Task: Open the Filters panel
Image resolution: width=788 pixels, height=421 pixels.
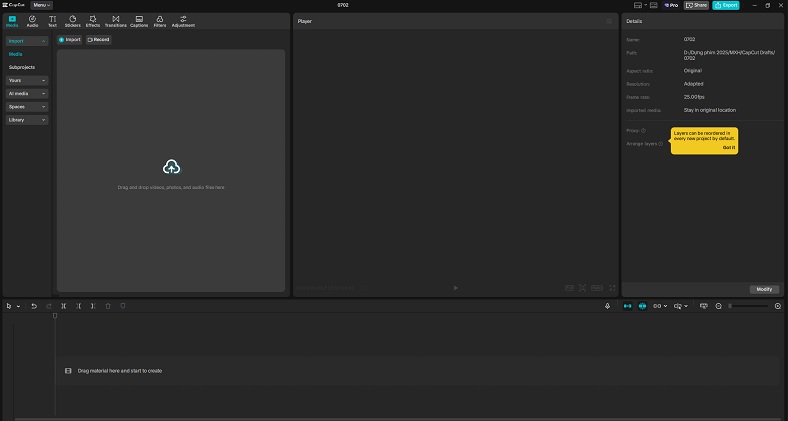Action: point(160,20)
